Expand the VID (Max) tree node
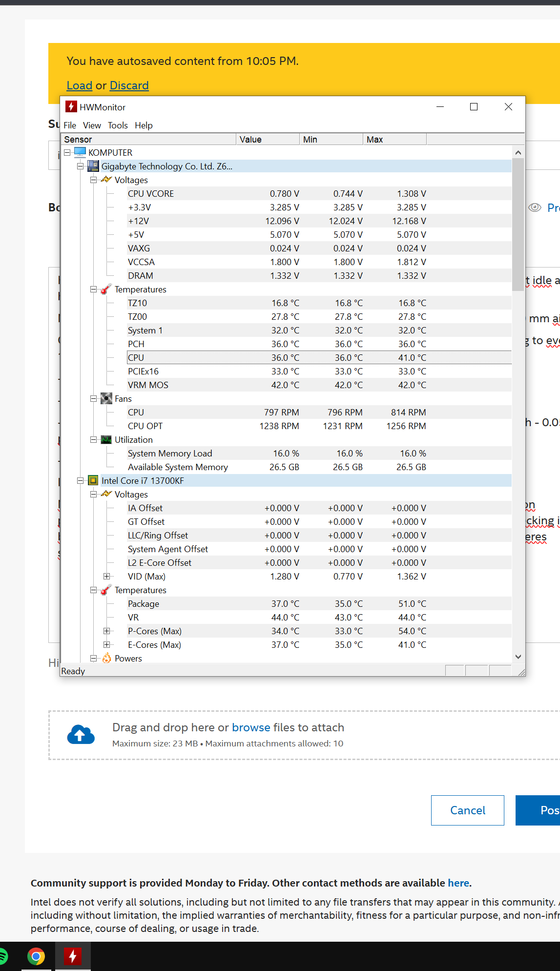Screen dimensions: 560x971 (x=106, y=577)
